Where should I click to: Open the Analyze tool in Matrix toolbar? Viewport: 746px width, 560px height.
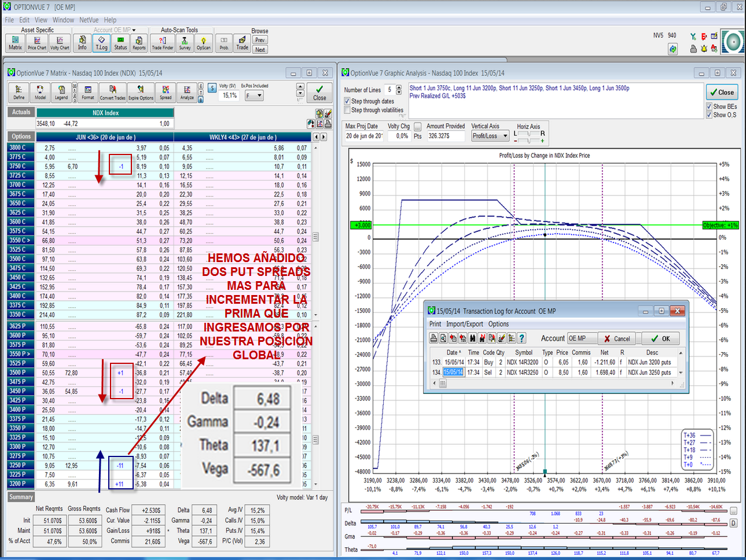click(x=187, y=92)
